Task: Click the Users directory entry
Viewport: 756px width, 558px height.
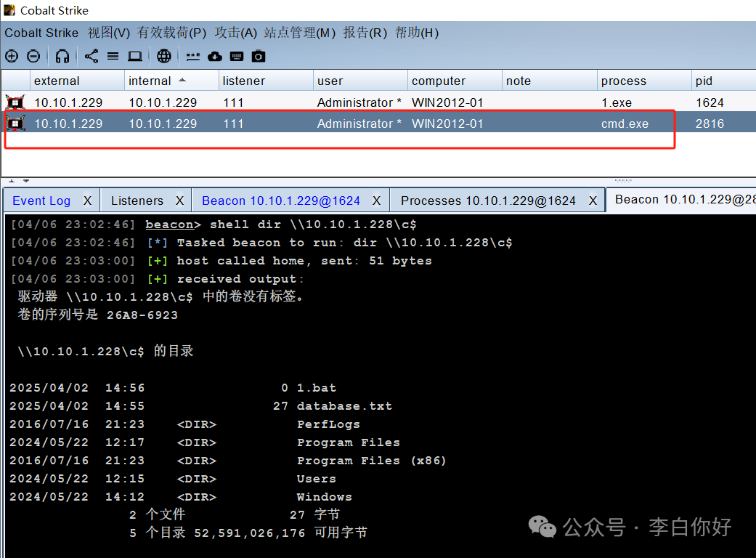Action: pyautogui.click(x=317, y=479)
